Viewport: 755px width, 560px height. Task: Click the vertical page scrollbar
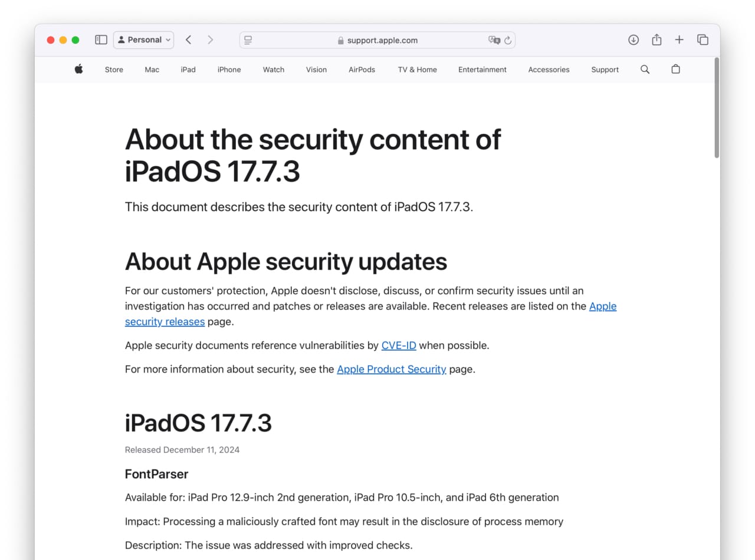coord(717,108)
